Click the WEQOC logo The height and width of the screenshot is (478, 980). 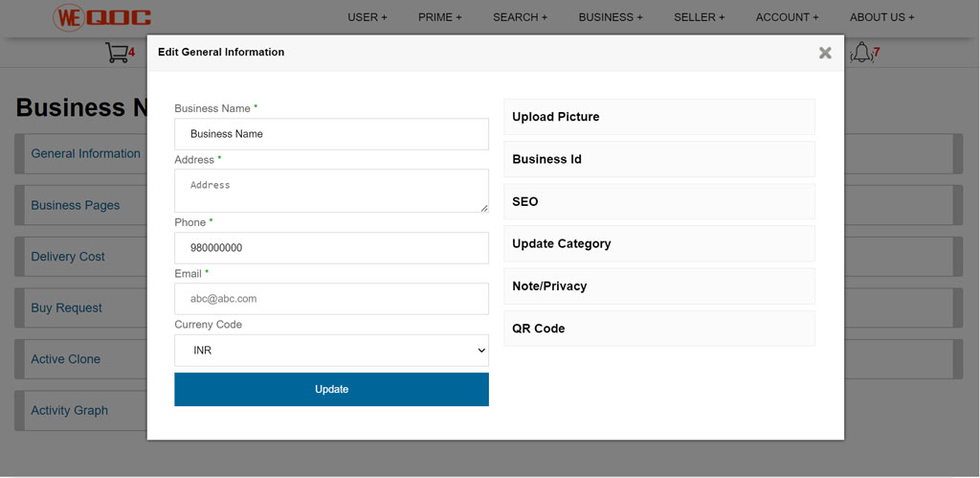[x=101, y=17]
